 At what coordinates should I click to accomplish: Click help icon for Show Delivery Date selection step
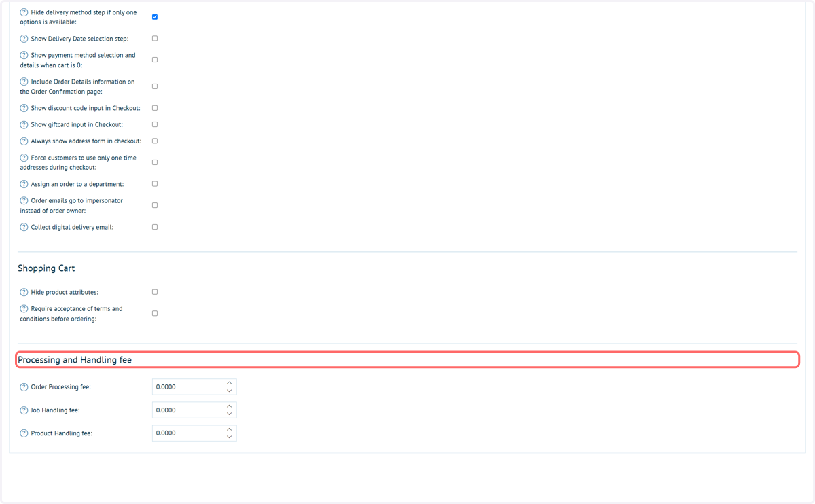24,39
